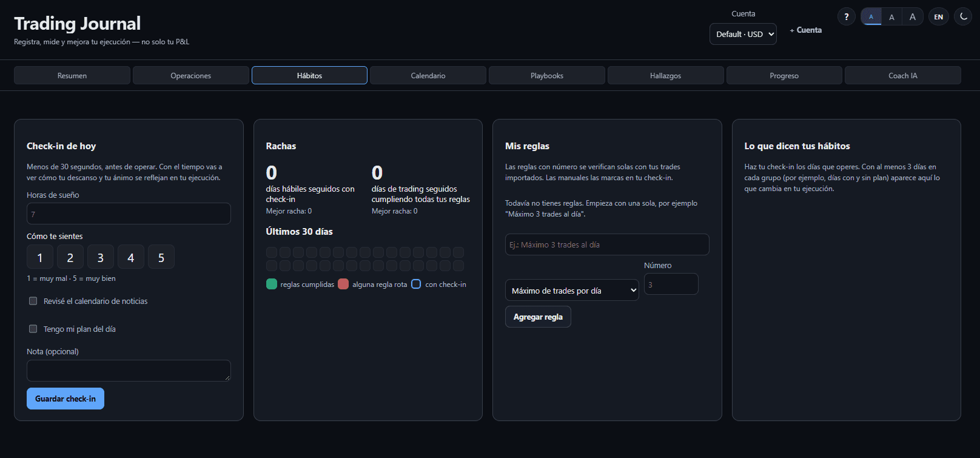
Task: Click the 'Lo que dicen tus hábitos' heading
Action: [x=797, y=146]
